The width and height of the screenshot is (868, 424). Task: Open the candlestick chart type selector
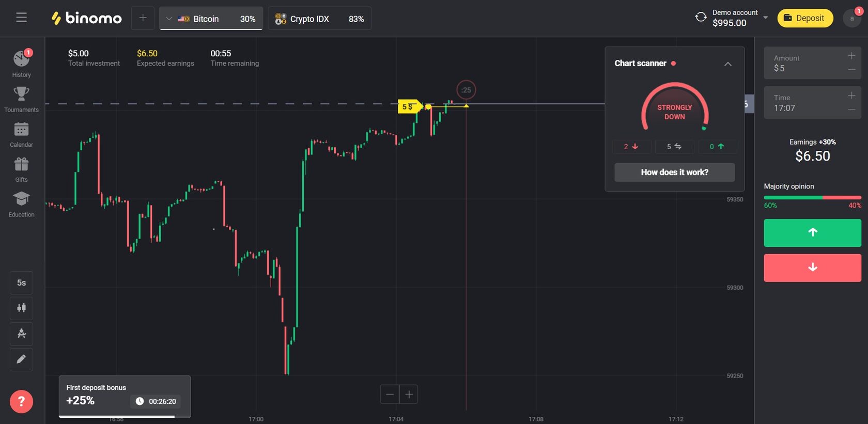[21, 308]
